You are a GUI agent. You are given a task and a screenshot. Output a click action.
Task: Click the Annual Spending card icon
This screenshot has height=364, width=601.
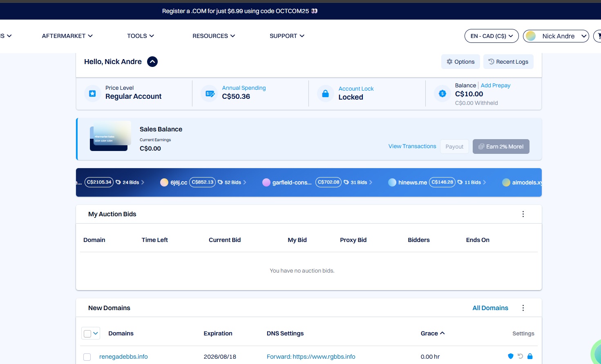(x=210, y=93)
